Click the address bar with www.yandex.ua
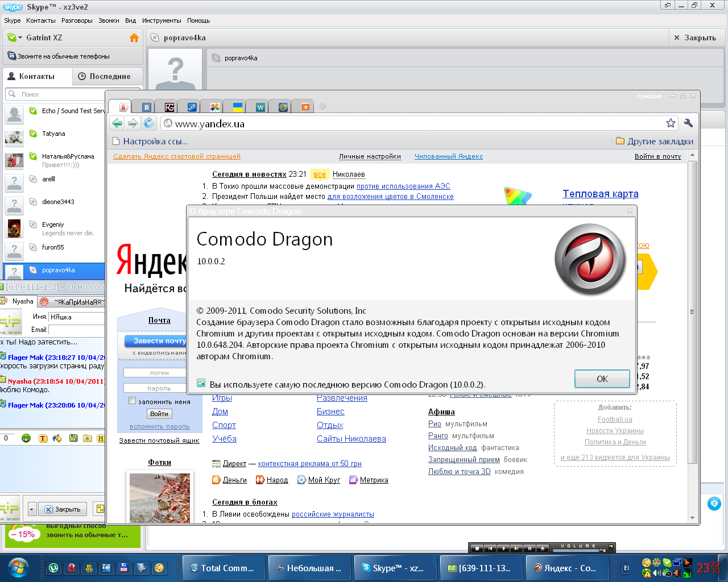The height and width of the screenshot is (582, 728). pyautogui.click(x=418, y=123)
